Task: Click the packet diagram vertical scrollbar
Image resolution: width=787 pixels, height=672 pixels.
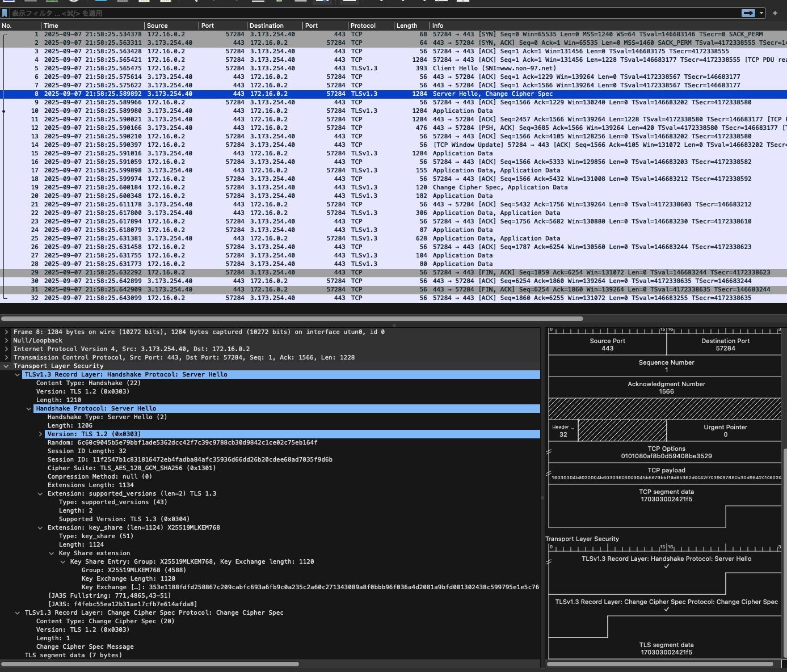Action: click(785, 553)
